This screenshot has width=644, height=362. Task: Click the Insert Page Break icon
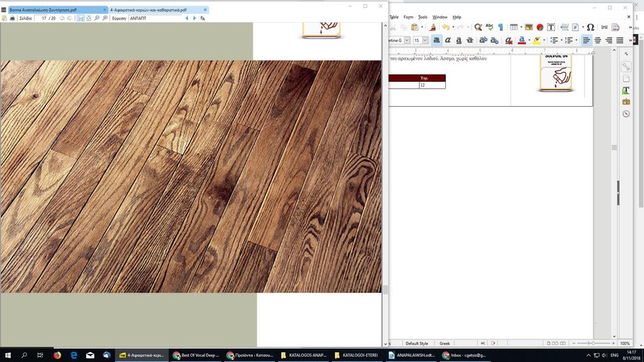[564, 27]
